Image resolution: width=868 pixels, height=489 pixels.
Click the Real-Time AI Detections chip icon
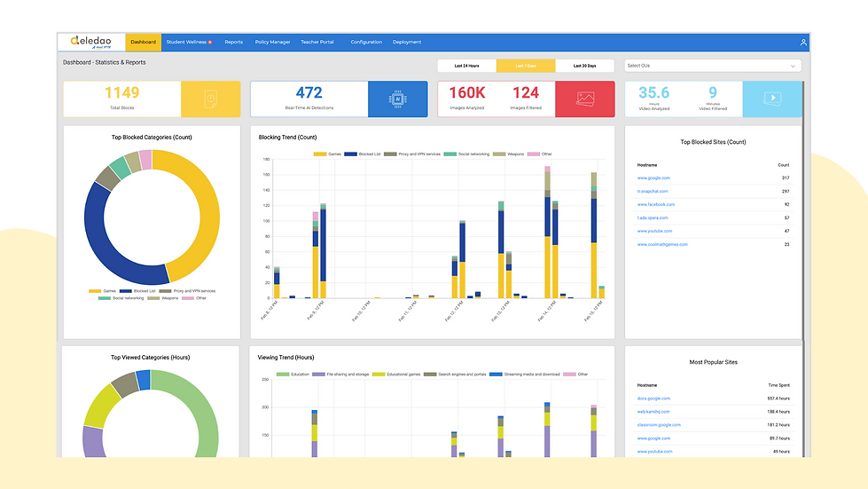(x=397, y=99)
